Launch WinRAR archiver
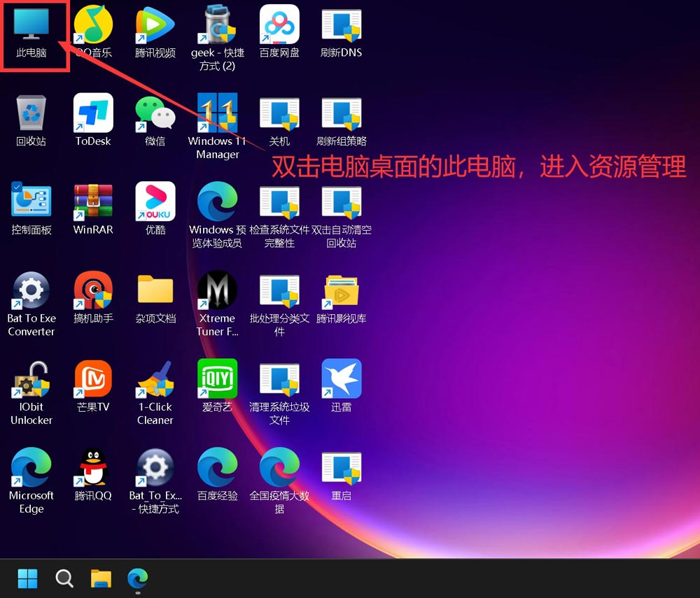 point(93,204)
